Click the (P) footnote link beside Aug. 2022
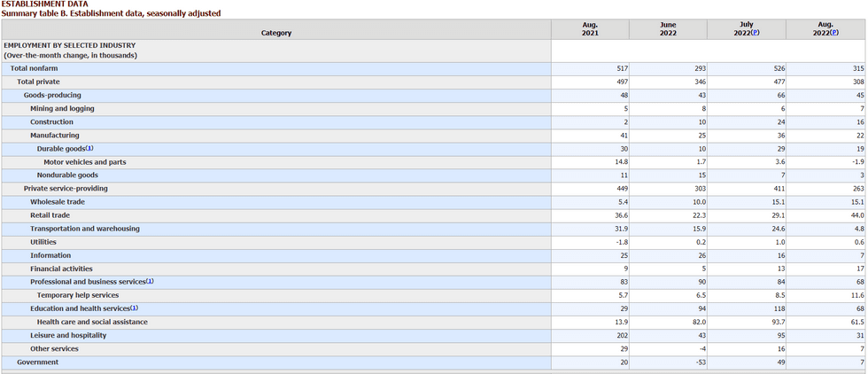 833,33
